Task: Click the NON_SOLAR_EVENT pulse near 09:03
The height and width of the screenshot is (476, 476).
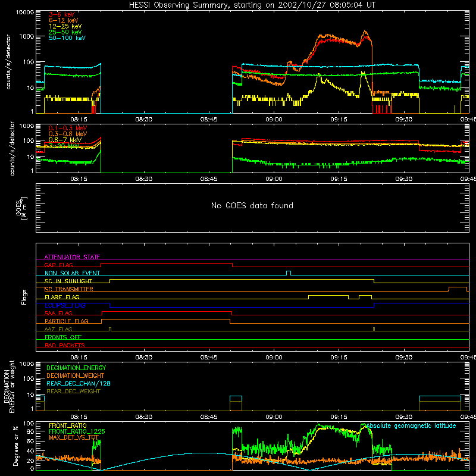Action: (x=289, y=273)
